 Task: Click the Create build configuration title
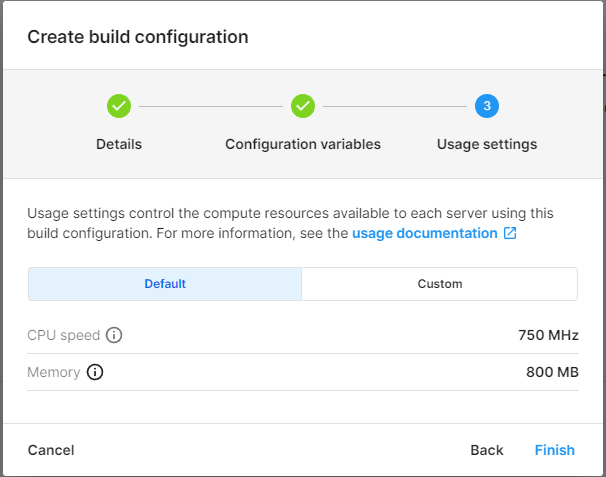click(138, 37)
